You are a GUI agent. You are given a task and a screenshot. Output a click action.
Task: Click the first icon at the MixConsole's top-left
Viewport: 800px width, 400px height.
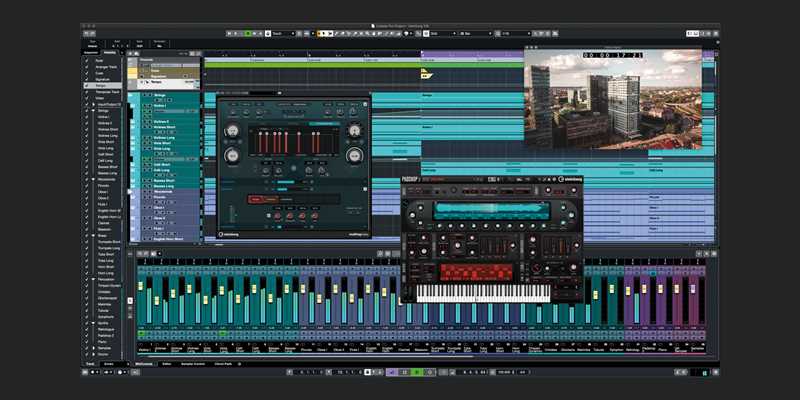tap(139, 253)
